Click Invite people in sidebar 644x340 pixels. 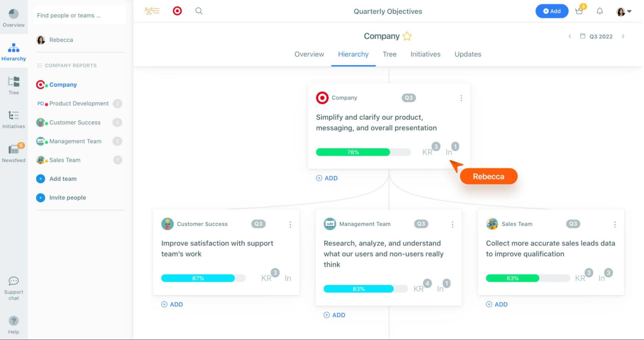point(67,197)
